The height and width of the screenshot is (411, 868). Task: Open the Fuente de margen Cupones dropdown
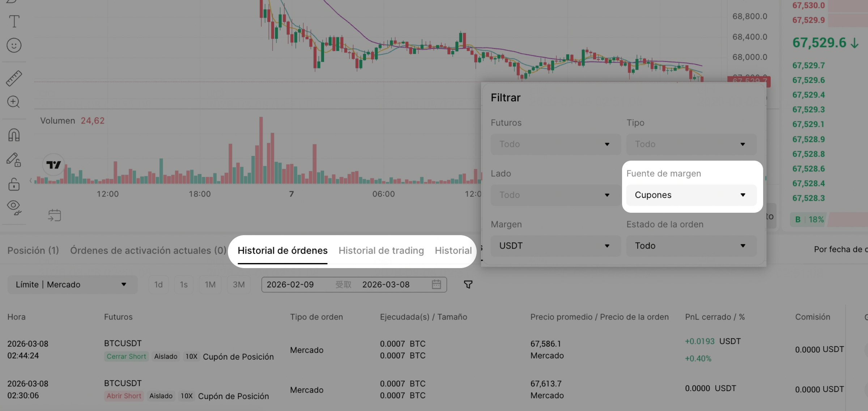pos(691,195)
